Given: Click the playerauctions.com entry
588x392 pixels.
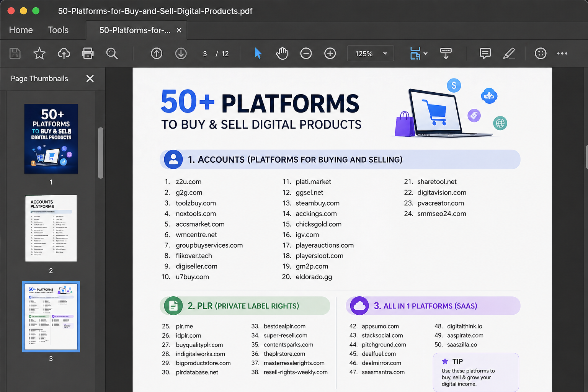Looking at the screenshot, I should click(325, 245).
